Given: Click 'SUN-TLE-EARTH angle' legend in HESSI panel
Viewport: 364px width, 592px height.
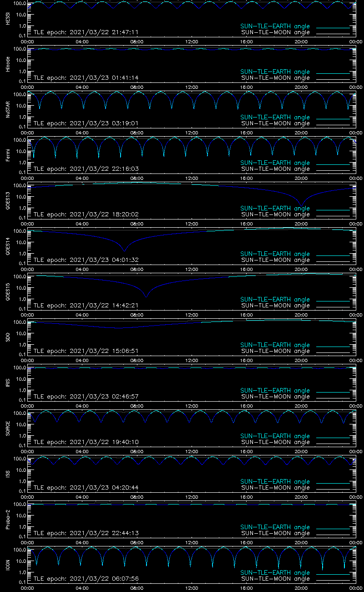Looking at the screenshot, I should point(275,26).
